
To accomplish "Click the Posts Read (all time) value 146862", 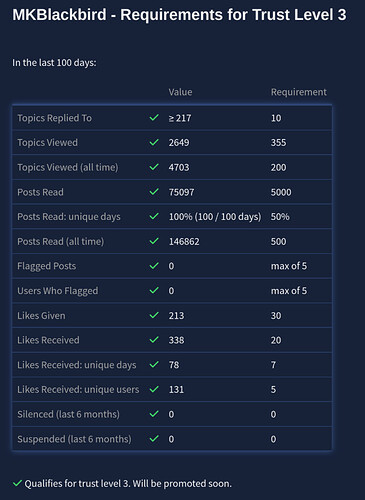I will 184,241.
